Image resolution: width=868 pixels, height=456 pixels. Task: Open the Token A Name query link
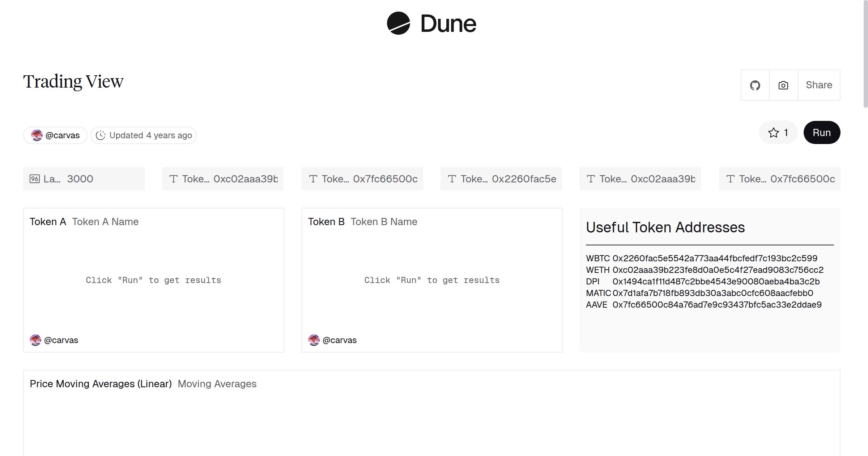pyautogui.click(x=105, y=222)
